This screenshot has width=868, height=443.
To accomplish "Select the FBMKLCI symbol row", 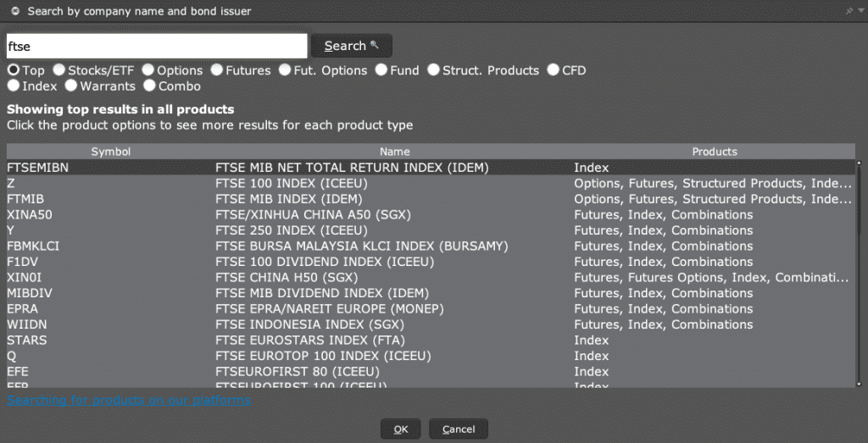I will point(431,246).
